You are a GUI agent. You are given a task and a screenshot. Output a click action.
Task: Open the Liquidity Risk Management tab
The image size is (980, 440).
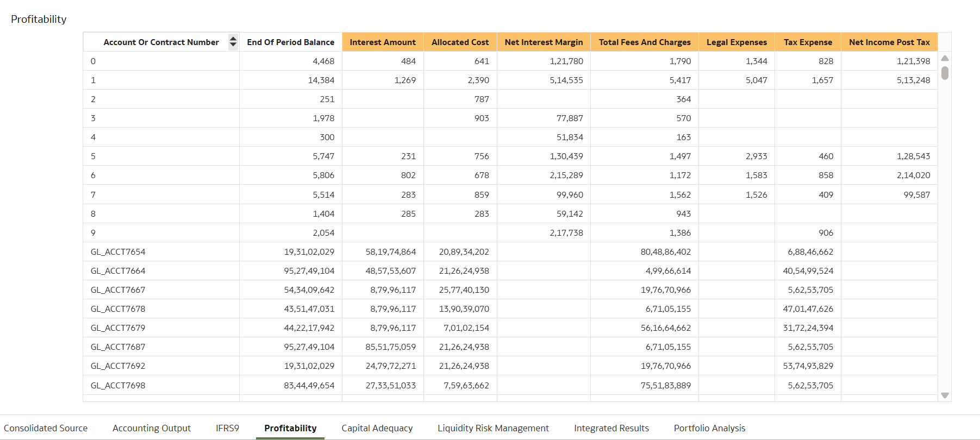pyautogui.click(x=493, y=428)
